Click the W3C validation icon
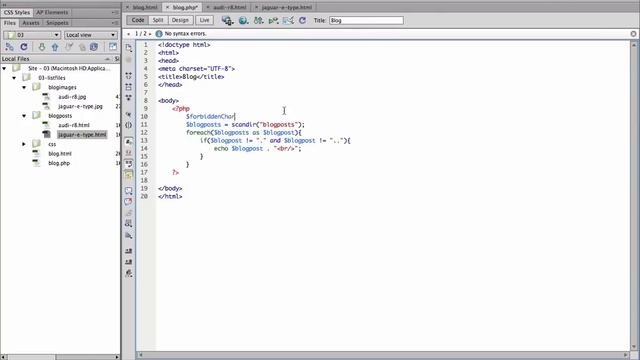The width and height of the screenshot is (640, 360). tap(273, 20)
